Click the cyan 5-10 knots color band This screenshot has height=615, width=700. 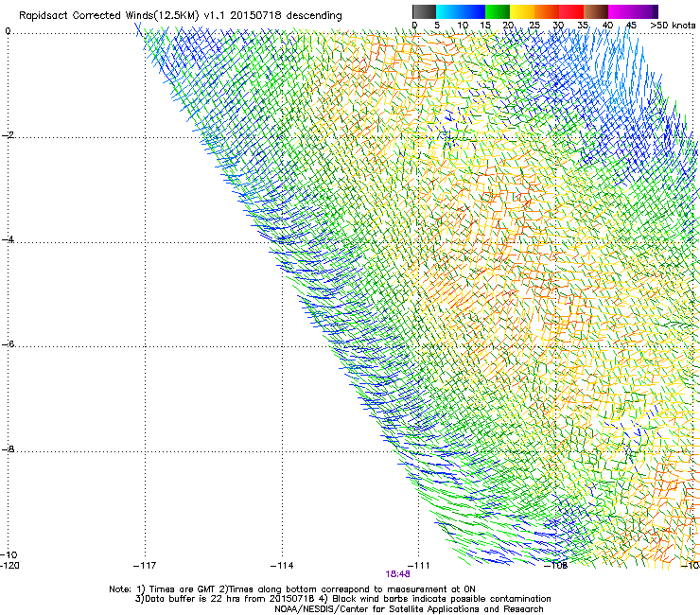tap(448, 11)
